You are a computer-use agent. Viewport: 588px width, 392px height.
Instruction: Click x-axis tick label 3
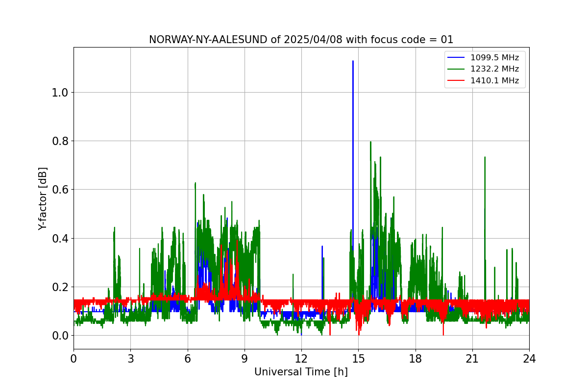[x=130, y=359]
